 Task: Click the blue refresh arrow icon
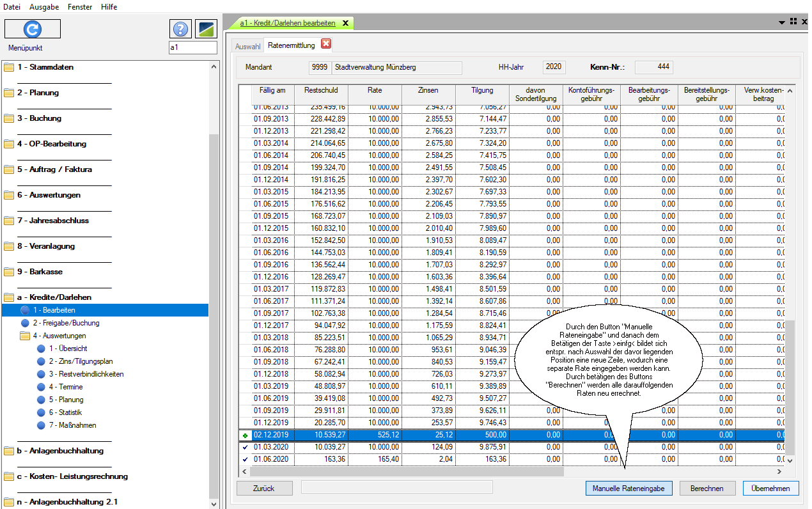click(32, 29)
